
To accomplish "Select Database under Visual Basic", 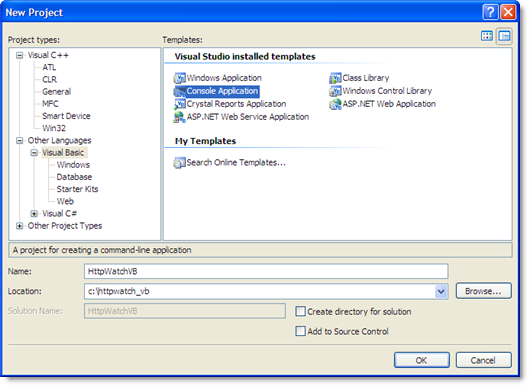I will coord(74,177).
